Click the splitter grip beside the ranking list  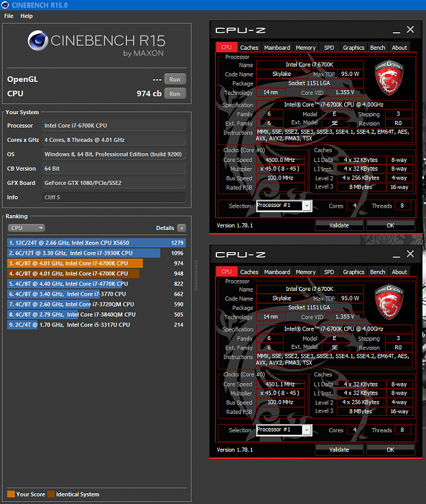click(196, 275)
